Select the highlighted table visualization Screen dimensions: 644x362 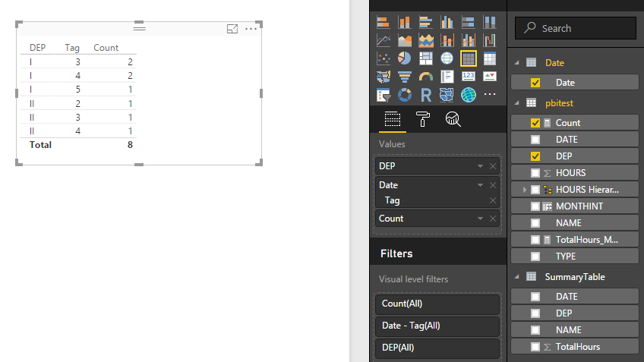[x=469, y=58]
